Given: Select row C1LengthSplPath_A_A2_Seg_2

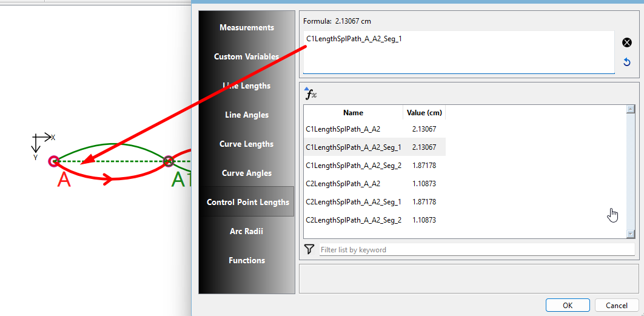Looking at the screenshot, I should (x=354, y=166).
